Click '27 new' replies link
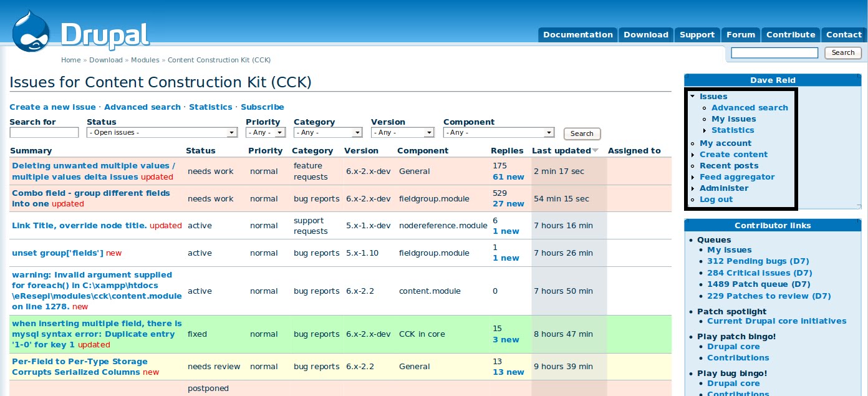 point(508,204)
